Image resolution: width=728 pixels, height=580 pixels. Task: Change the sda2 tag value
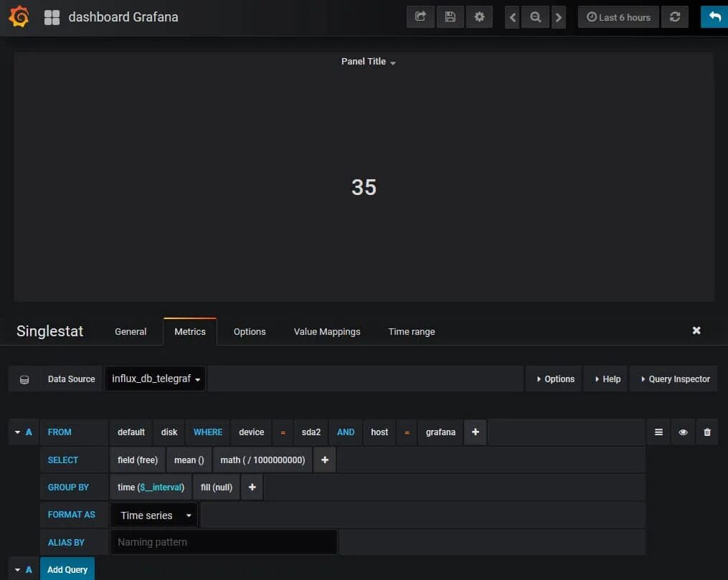311,432
